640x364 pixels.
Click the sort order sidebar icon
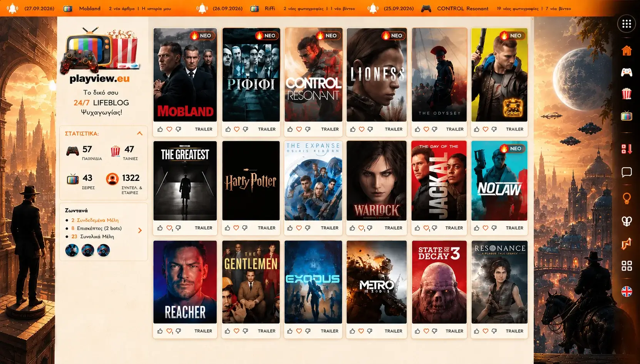pos(627,149)
